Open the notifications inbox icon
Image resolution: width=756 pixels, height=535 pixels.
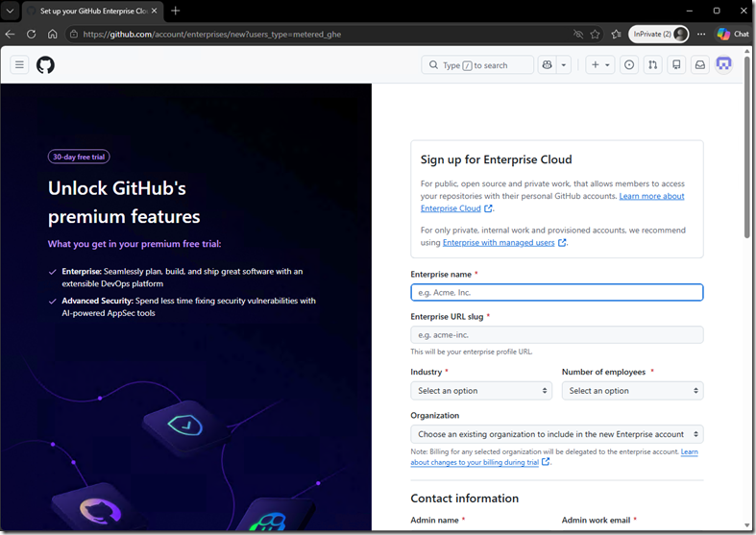(700, 64)
